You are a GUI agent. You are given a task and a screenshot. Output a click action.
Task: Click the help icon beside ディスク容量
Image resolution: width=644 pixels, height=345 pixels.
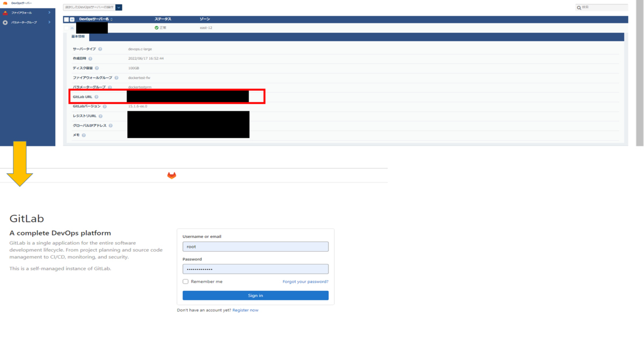tap(97, 68)
